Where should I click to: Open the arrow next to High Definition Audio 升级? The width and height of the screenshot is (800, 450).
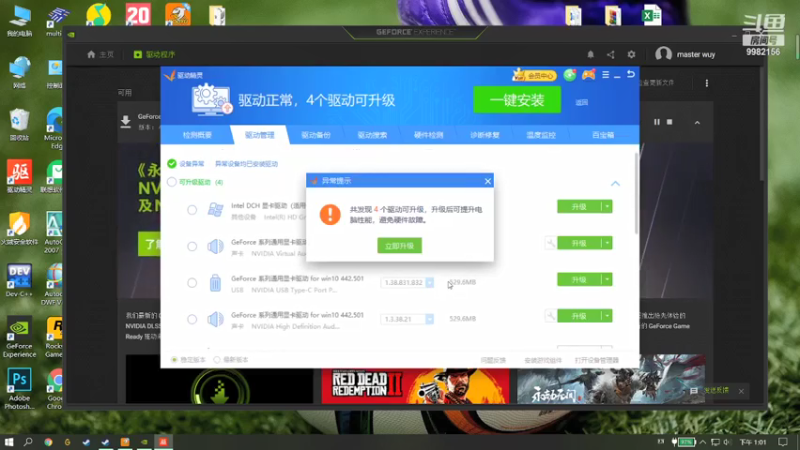(x=607, y=316)
